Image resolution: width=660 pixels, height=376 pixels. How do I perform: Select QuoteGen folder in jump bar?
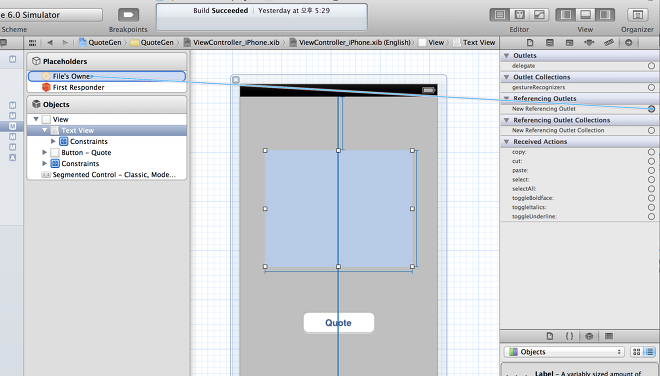click(x=152, y=43)
